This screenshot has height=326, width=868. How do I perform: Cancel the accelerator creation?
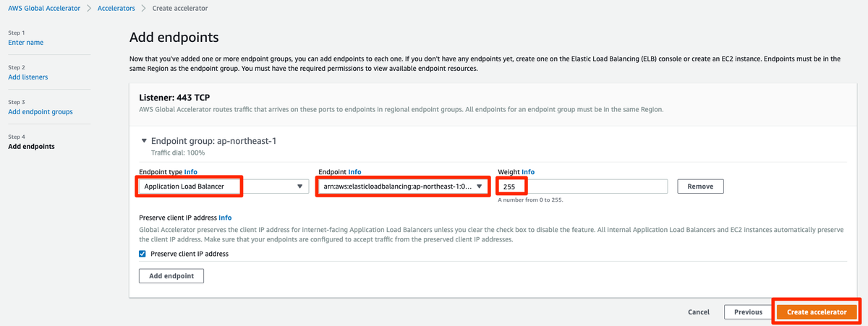[x=699, y=312]
